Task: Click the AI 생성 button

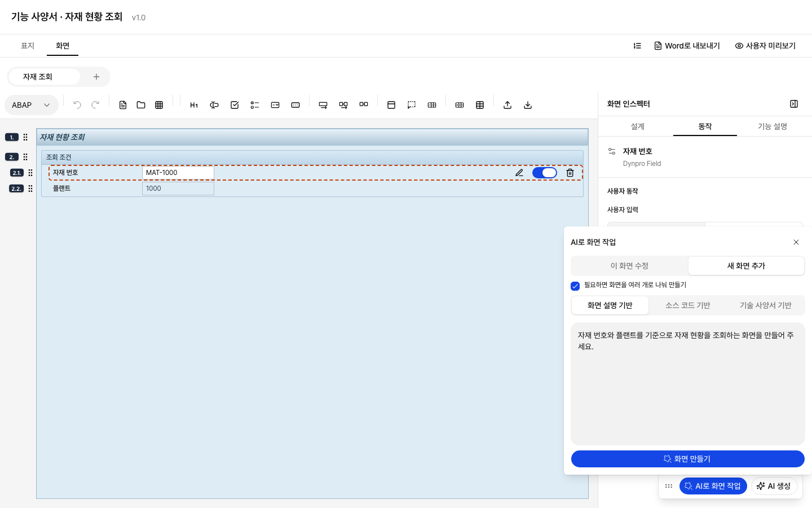Action: [774, 486]
